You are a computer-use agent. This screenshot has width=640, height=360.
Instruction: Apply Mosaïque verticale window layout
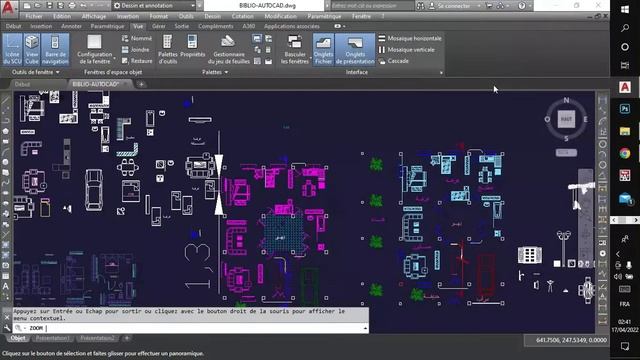406,49
